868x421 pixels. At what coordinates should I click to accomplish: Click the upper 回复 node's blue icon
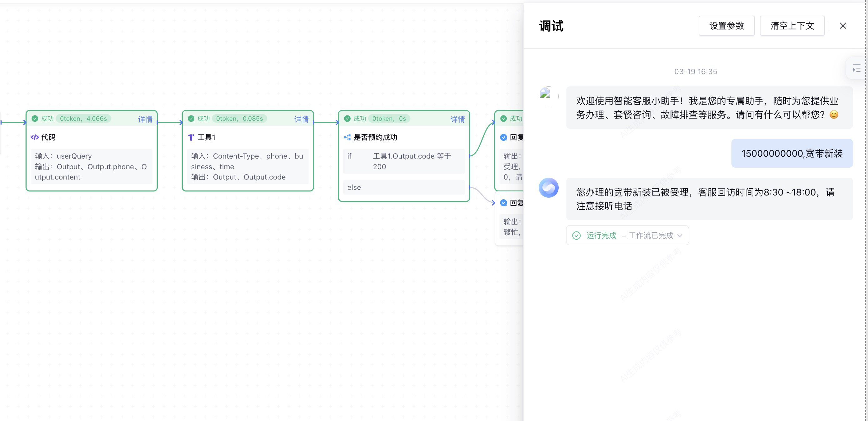[x=503, y=137]
